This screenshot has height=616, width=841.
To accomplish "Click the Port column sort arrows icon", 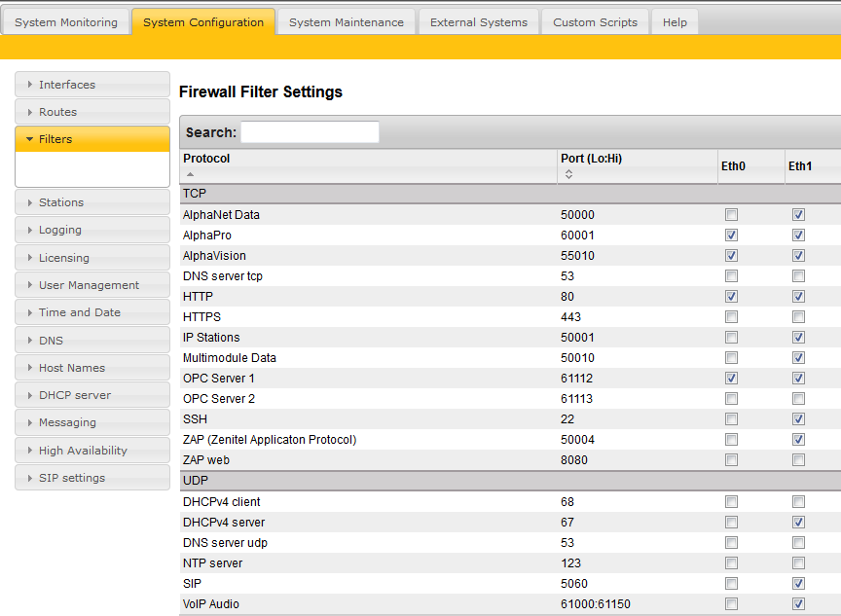I will (568, 175).
